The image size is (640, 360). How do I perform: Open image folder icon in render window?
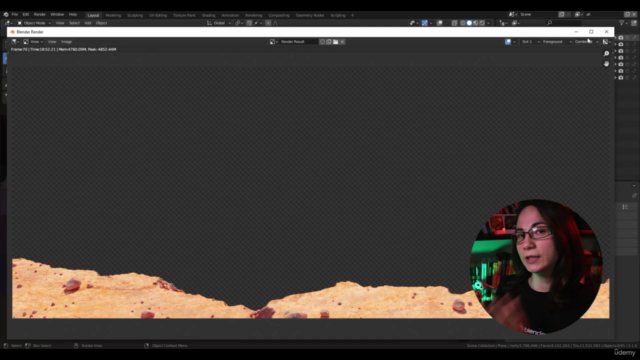click(x=336, y=42)
